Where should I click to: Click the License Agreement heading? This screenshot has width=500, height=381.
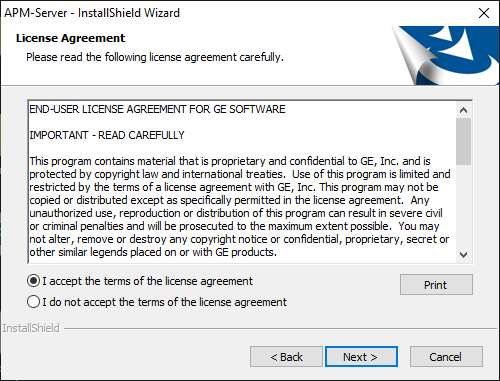(x=70, y=38)
